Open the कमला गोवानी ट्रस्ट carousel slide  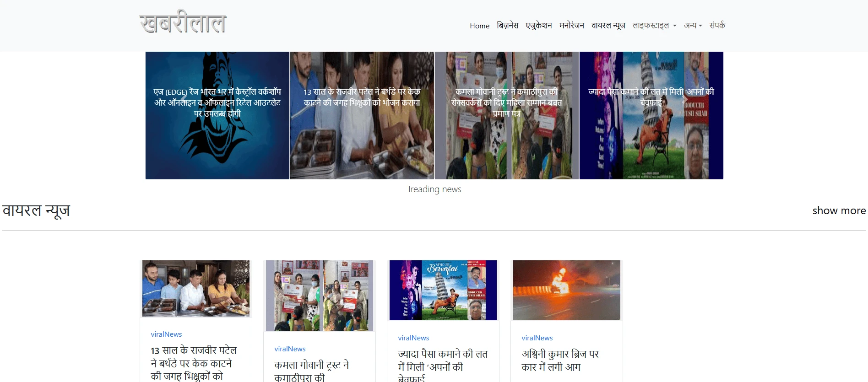(506, 137)
